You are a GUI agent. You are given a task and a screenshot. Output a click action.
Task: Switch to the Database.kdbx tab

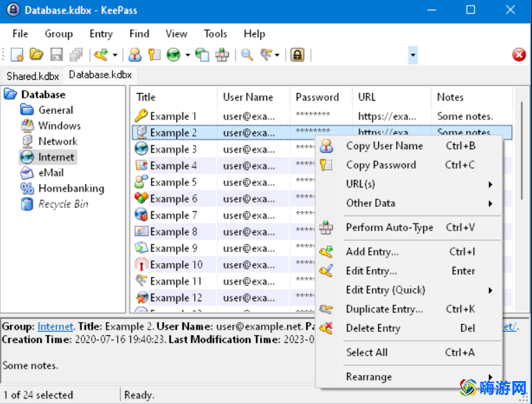[x=100, y=75]
